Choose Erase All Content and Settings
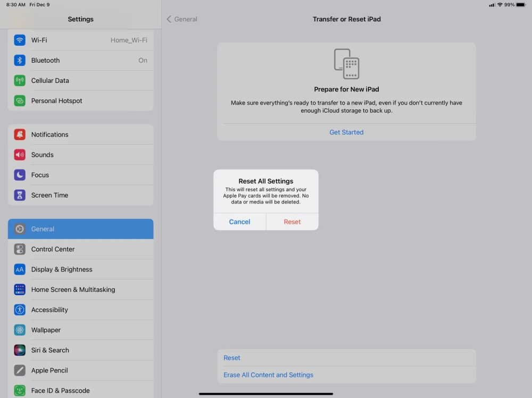 pyautogui.click(x=268, y=375)
